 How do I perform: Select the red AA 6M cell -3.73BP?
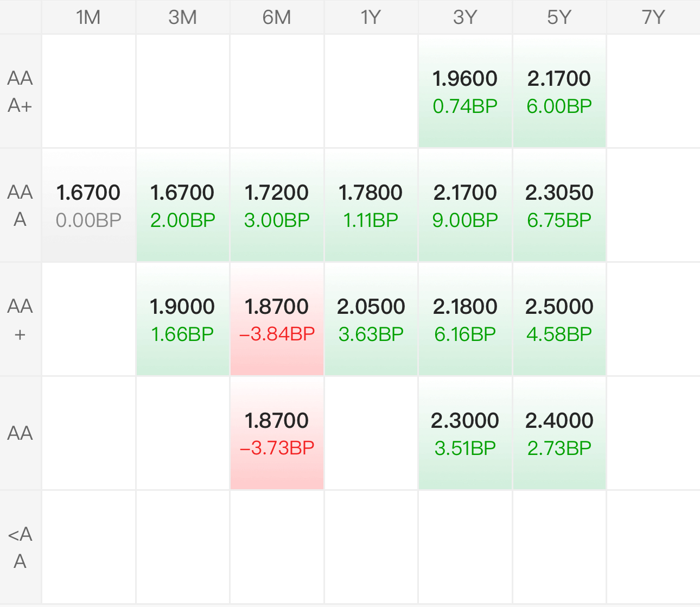(x=277, y=433)
